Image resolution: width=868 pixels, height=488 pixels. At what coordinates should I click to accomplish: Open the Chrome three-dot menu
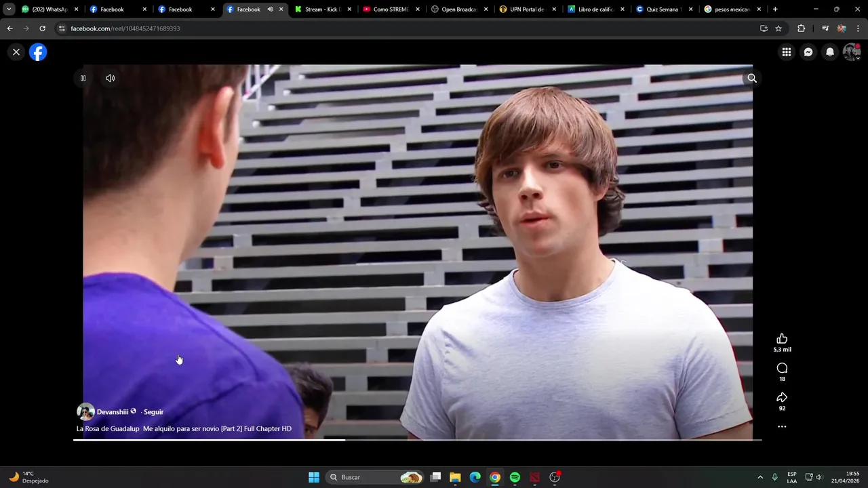(858, 28)
